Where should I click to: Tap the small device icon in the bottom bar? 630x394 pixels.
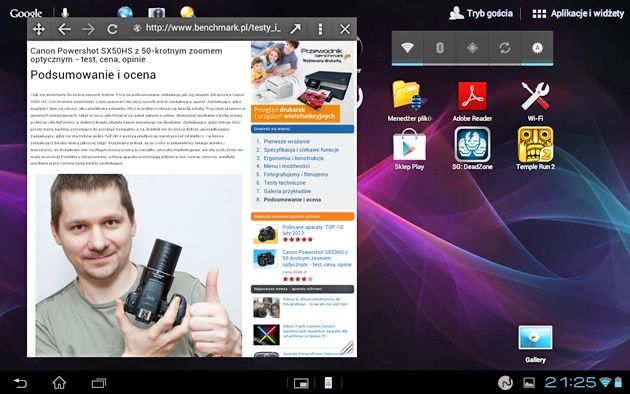point(328,383)
